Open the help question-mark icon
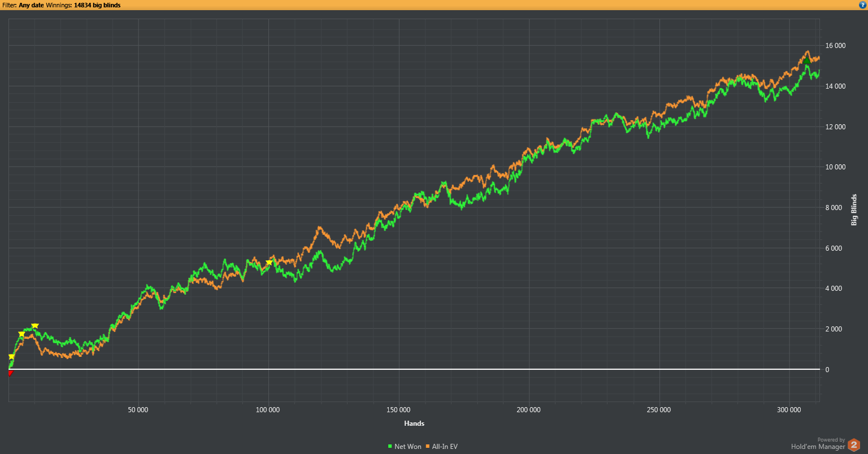This screenshot has width=868, height=454. pos(862,5)
